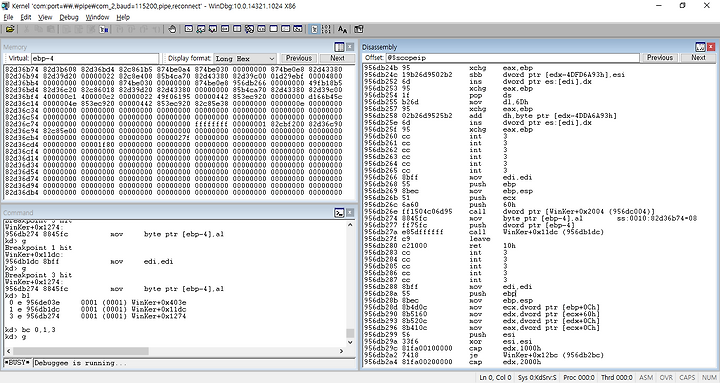The height and width of the screenshot is (383, 720).
Task: Click the Virtual address field with ebp-4
Action: click(x=95, y=58)
